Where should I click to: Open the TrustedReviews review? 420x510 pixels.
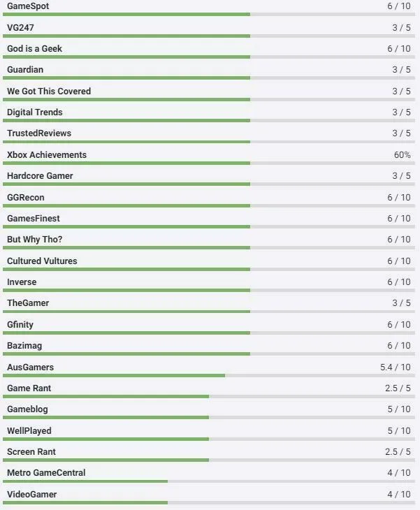(x=39, y=133)
